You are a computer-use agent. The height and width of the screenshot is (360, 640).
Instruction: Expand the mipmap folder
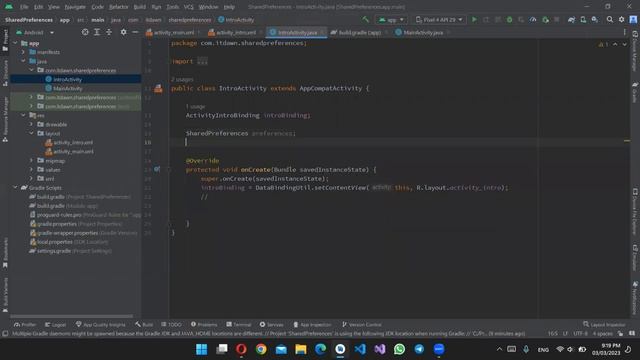click(31, 161)
